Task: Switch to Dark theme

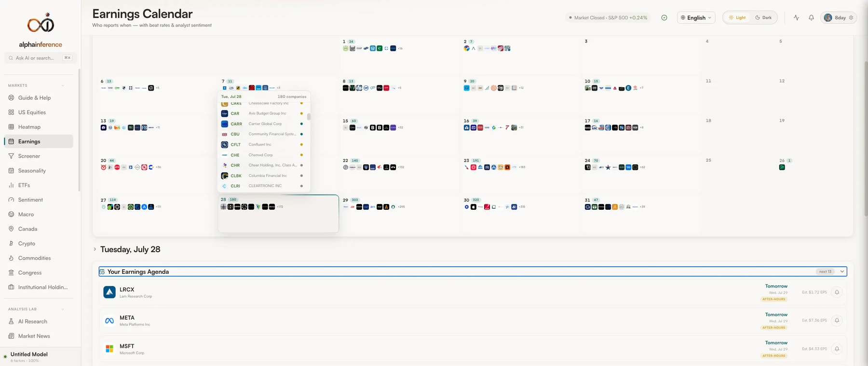Action: pyautogui.click(x=763, y=18)
